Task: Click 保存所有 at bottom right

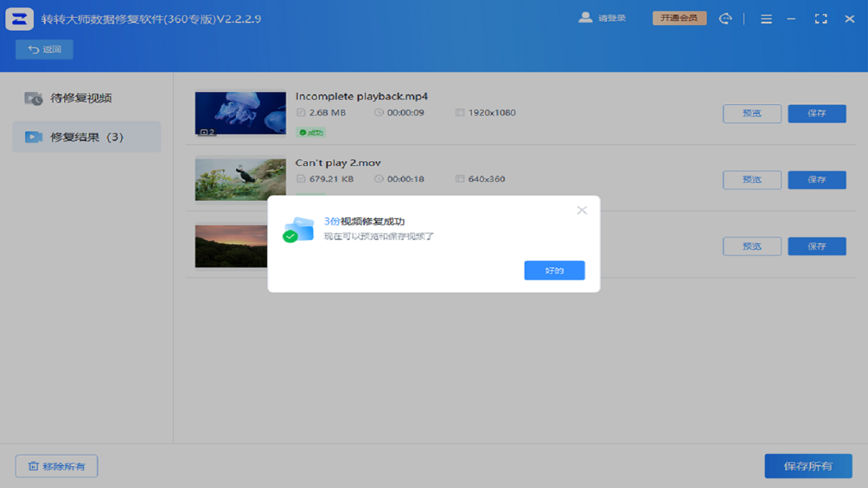Action: click(x=808, y=466)
